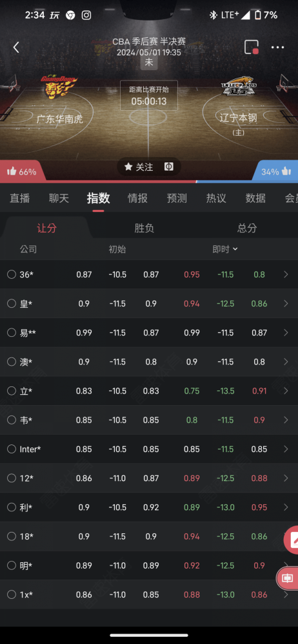Open the three-dot more menu
298x644 pixels.
pyautogui.click(x=278, y=48)
